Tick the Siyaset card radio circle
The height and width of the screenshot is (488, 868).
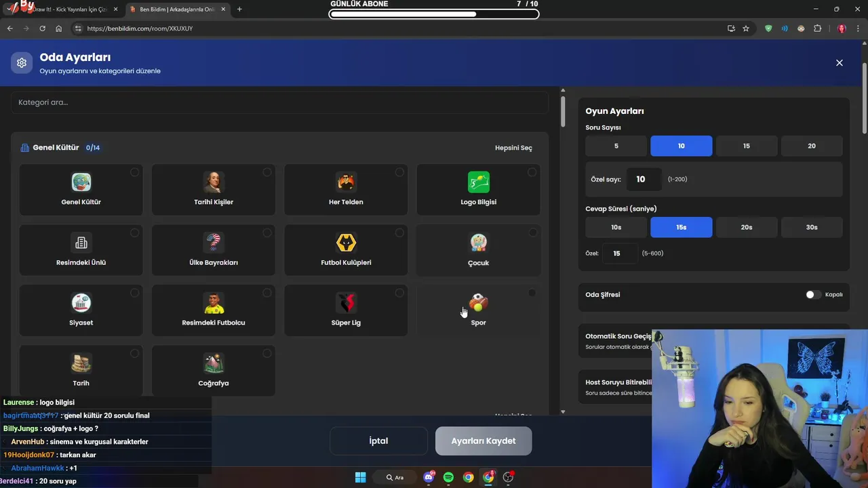(134, 293)
